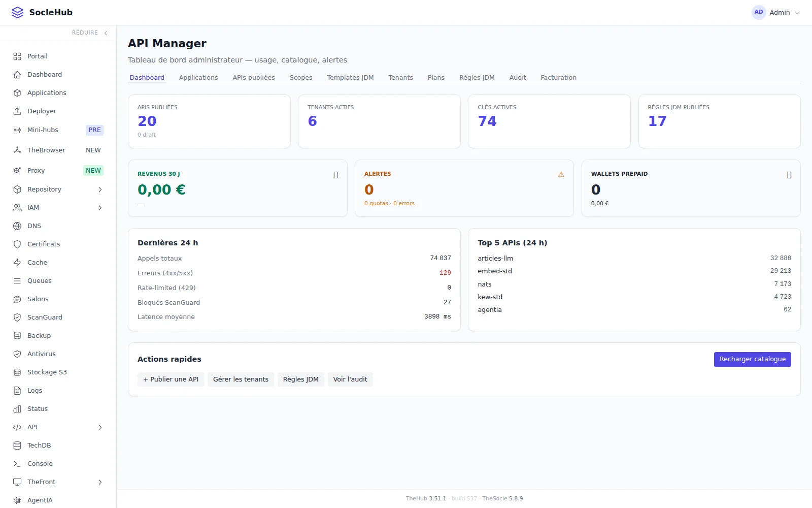The height and width of the screenshot is (508, 812).
Task: Open Salons chat icon
Action: 17,299
